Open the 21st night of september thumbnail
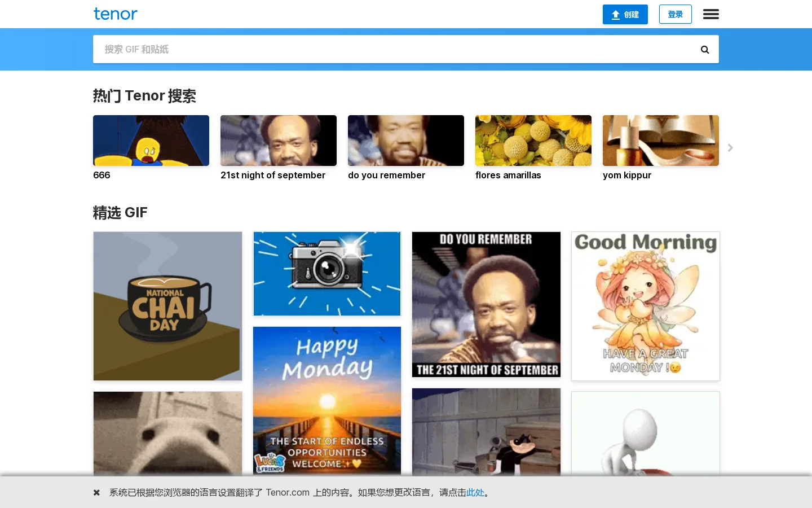 pos(279,141)
